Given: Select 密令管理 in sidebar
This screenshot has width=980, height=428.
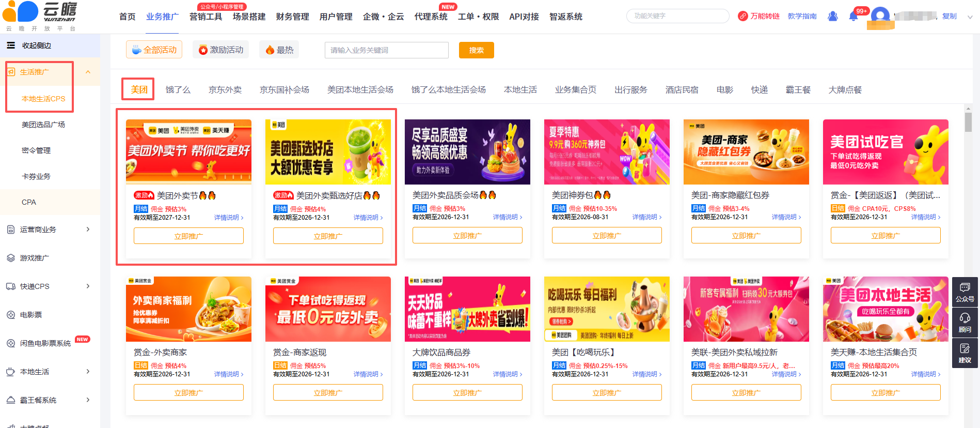Looking at the screenshot, I should 36,150.
